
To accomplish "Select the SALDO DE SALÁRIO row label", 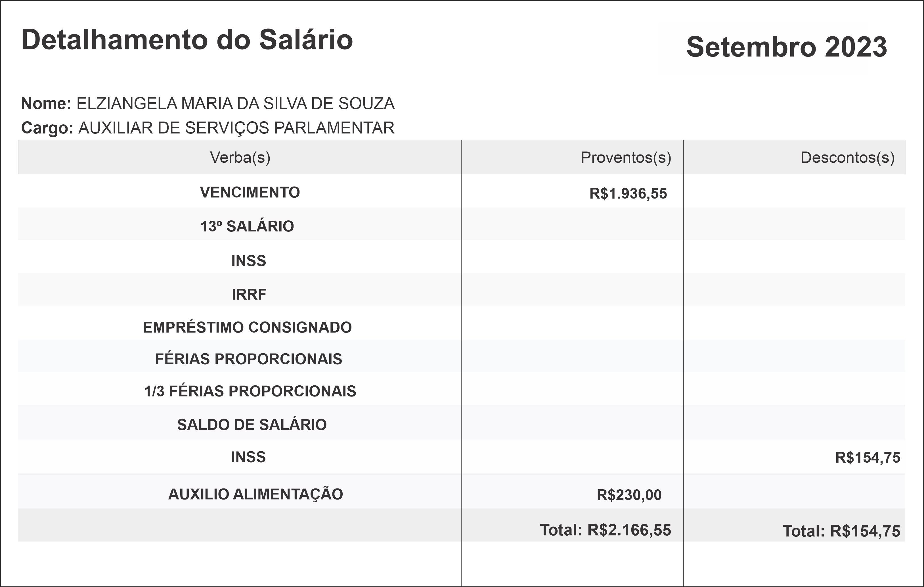I will click(252, 425).
